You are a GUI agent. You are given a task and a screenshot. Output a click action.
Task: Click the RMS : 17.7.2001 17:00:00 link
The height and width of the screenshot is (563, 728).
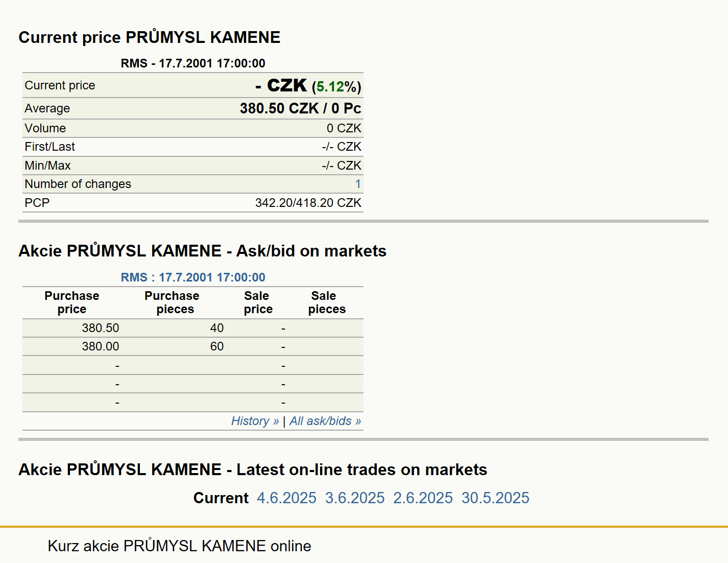[193, 277]
